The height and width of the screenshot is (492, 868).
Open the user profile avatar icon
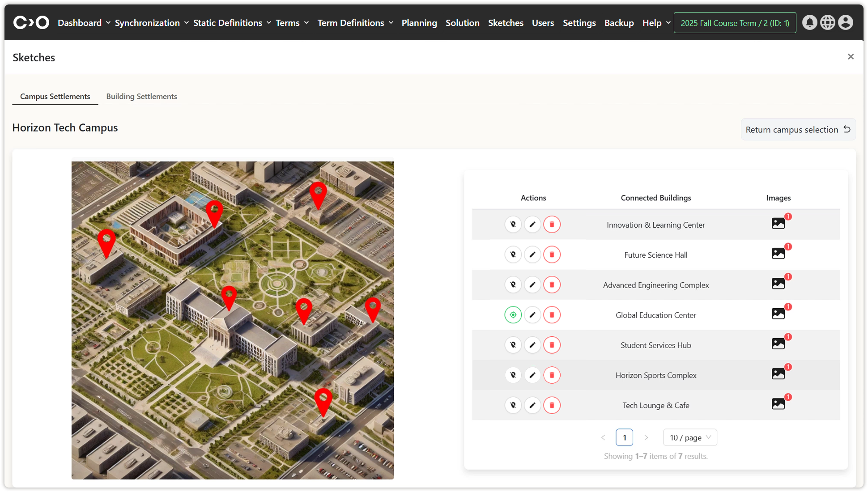pyautogui.click(x=845, y=22)
